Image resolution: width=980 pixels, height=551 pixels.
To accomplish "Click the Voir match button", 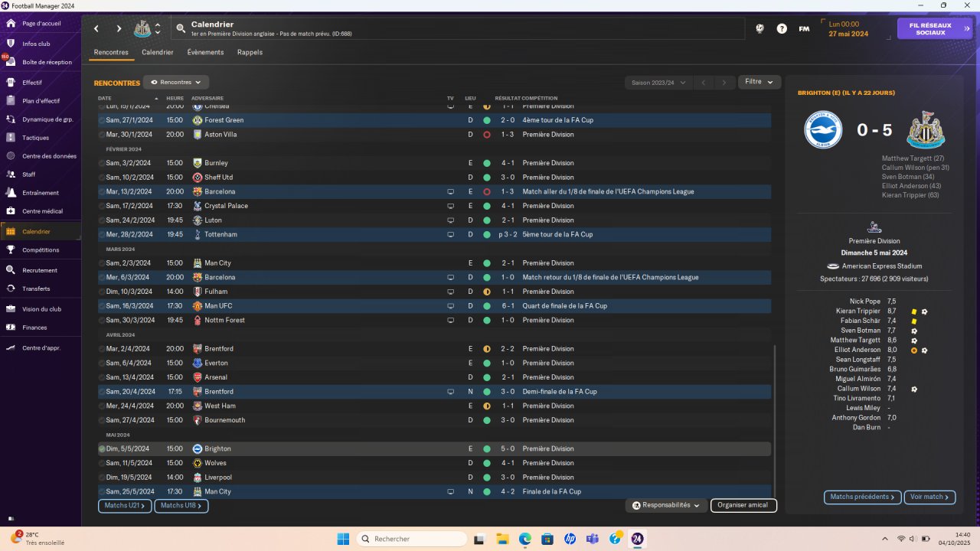I will pos(930,497).
